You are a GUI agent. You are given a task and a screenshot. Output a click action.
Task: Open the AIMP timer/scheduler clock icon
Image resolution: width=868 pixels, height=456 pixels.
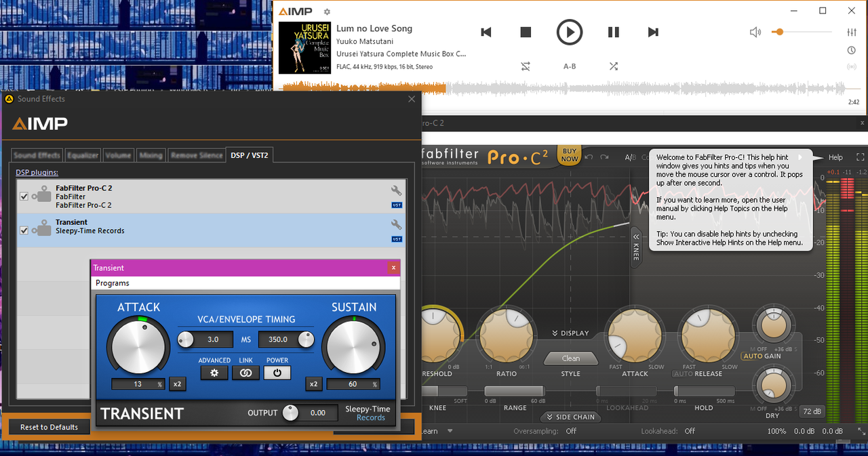[x=852, y=50]
